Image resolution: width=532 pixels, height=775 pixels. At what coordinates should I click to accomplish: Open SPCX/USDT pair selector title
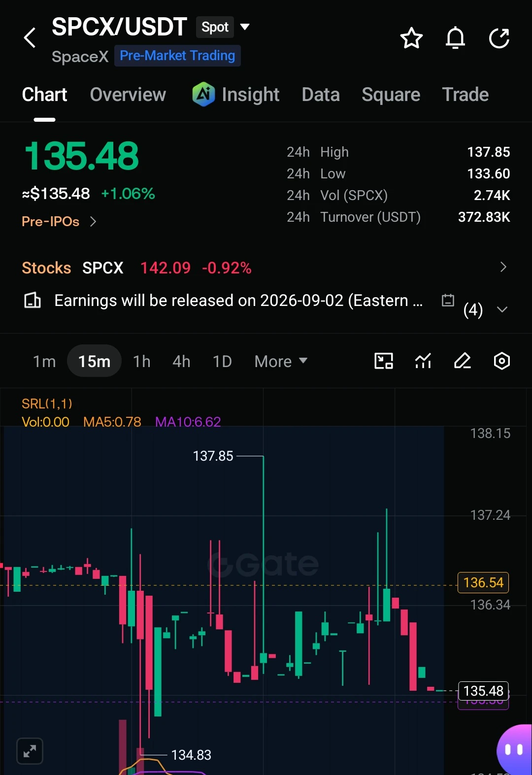pos(119,27)
